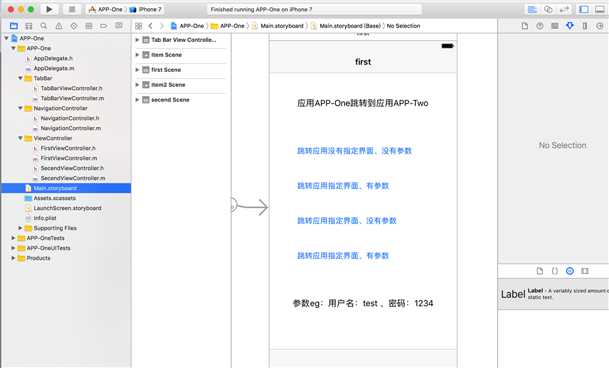The image size is (609, 368).
Task: Show the Attributes inspector
Action: coord(570,26)
